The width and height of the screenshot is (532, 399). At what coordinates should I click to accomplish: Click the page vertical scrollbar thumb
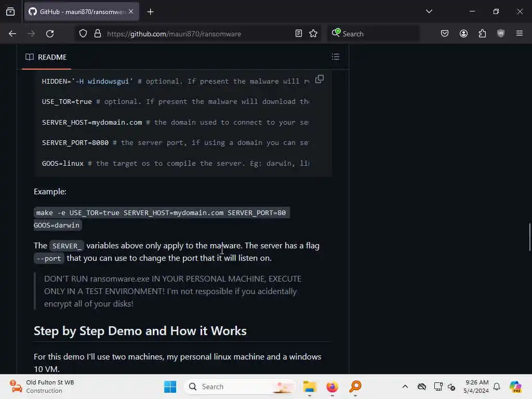pyautogui.click(x=529, y=237)
